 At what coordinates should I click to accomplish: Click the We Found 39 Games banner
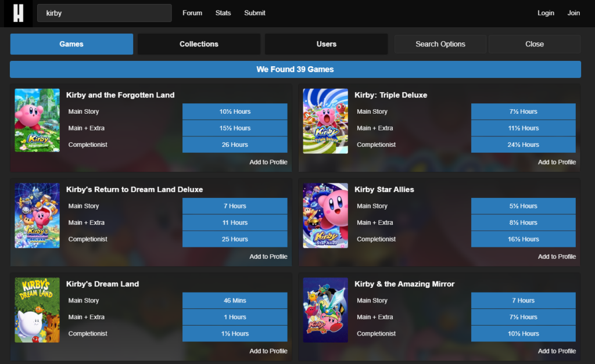coord(295,70)
